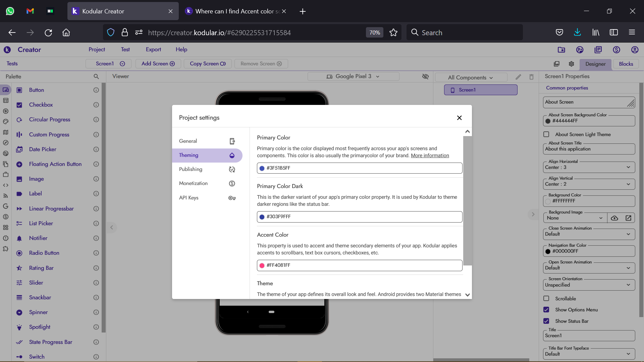Expand the Google Pixel 3 device dropdown
The height and width of the screenshot is (362, 644).
(x=353, y=76)
